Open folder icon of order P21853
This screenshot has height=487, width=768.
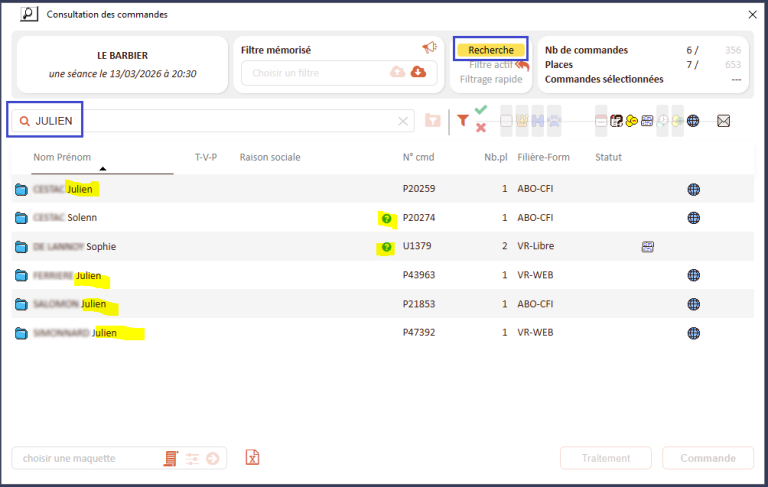point(21,304)
